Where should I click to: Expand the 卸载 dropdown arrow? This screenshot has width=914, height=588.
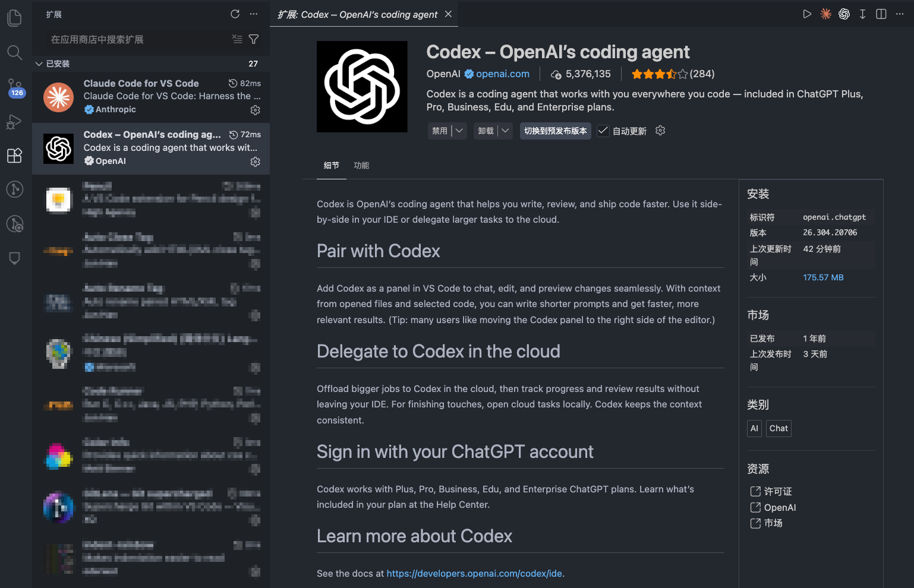505,131
